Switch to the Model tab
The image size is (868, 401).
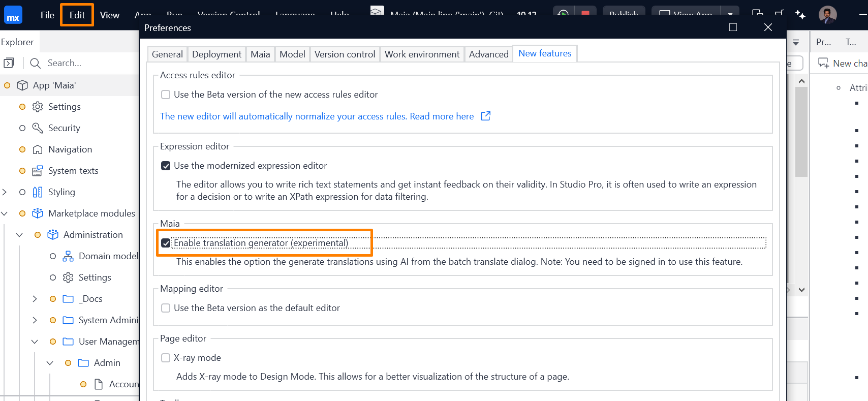pyautogui.click(x=292, y=54)
